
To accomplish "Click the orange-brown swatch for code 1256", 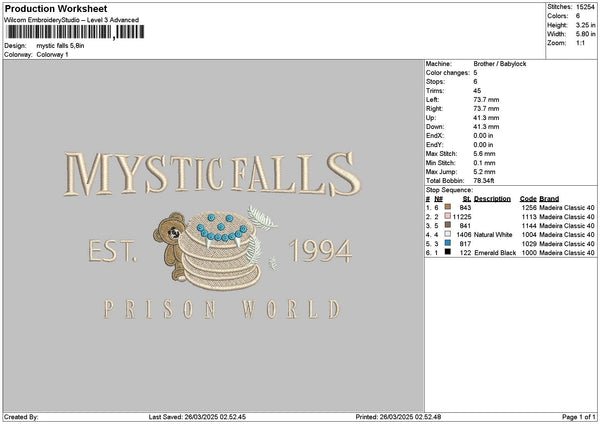I will [x=448, y=207].
